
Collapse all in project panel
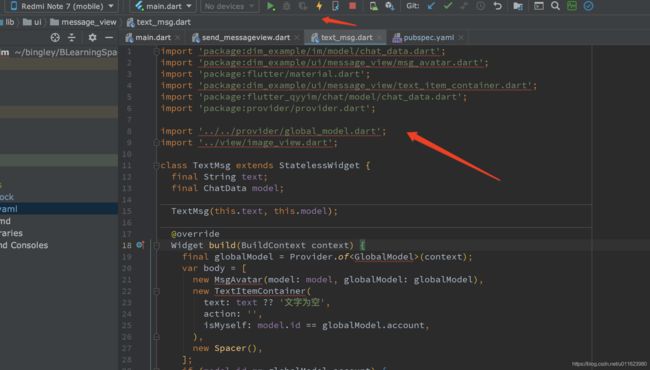[x=72, y=38]
